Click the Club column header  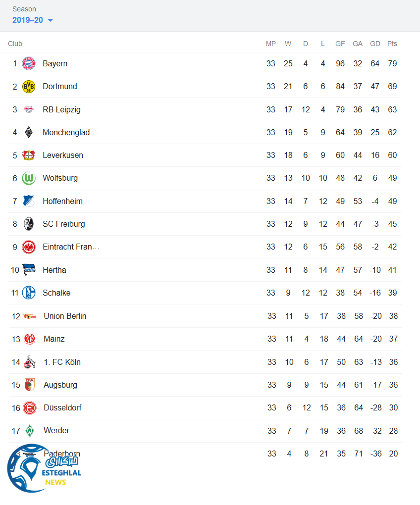(15, 44)
